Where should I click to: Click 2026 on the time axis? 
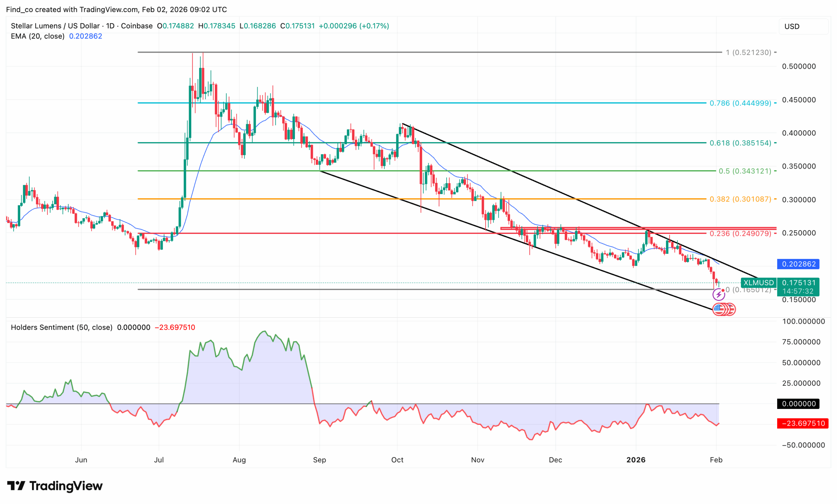637,460
